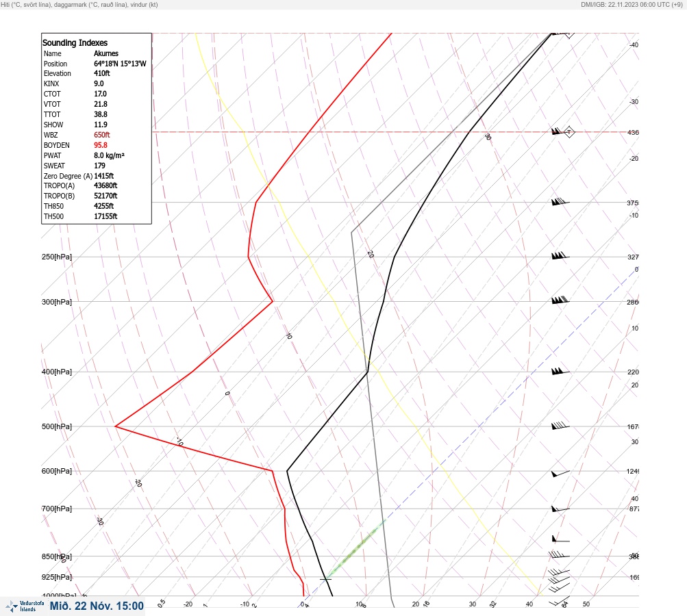This screenshot has width=687, height=616.
Task: Click the tropopause diamond marker on the red dashed line
Action: pyautogui.click(x=569, y=132)
